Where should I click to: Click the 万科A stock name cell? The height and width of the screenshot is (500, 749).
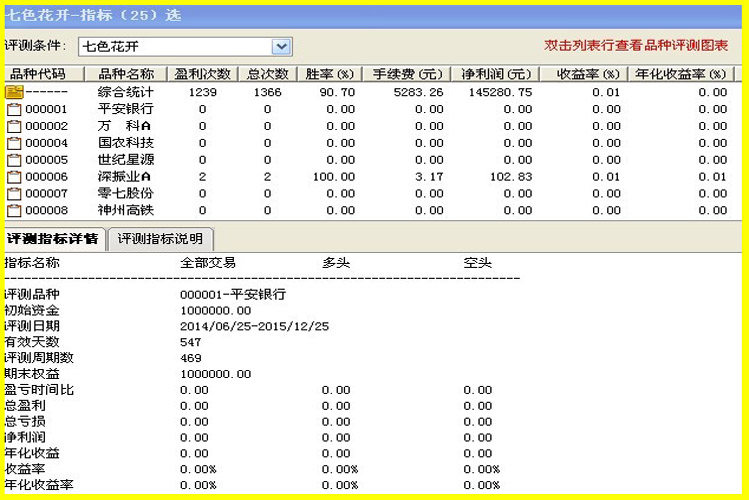125,126
